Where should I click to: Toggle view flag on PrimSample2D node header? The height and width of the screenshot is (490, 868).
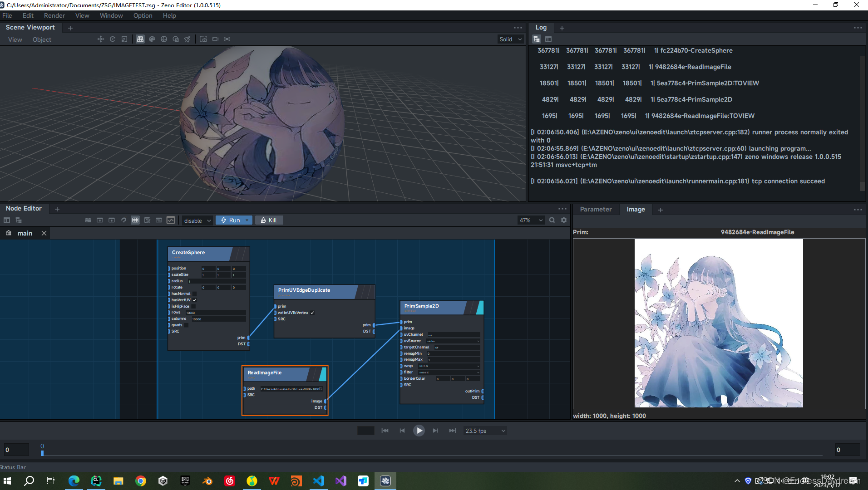click(x=479, y=307)
